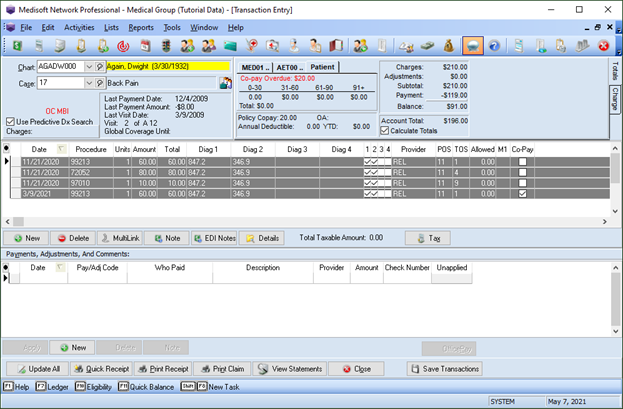Click the cash bills toolbar icon
This screenshot has height=409, width=623.
(x=428, y=46)
